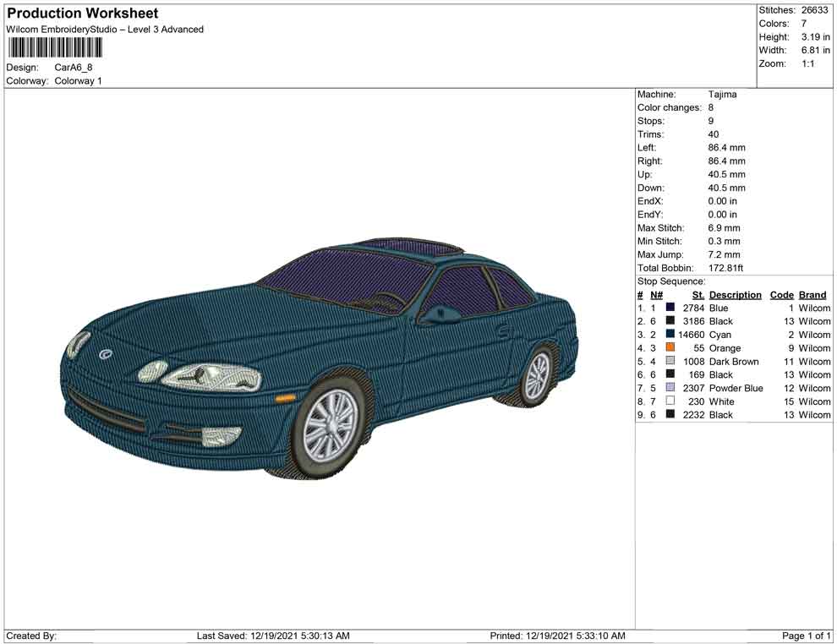Screen dimensions: 837x644
Task: Click the Stitches value 26633
Action: [814, 10]
